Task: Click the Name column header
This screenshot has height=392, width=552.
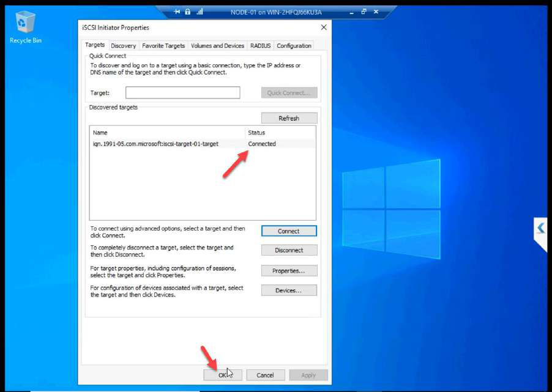Action: pyautogui.click(x=168, y=133)
